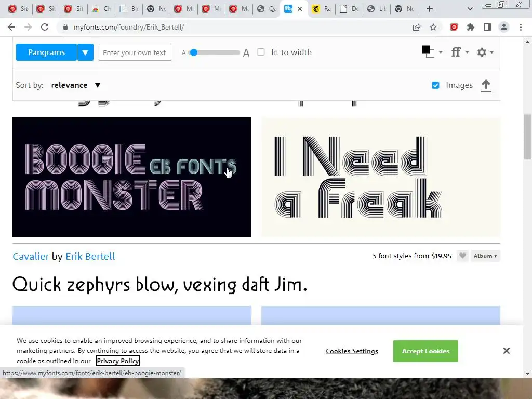This screenshot has height=399, width=532.
Task: Click the back-to-top arrow icon
Action: [x=486, y=86]
